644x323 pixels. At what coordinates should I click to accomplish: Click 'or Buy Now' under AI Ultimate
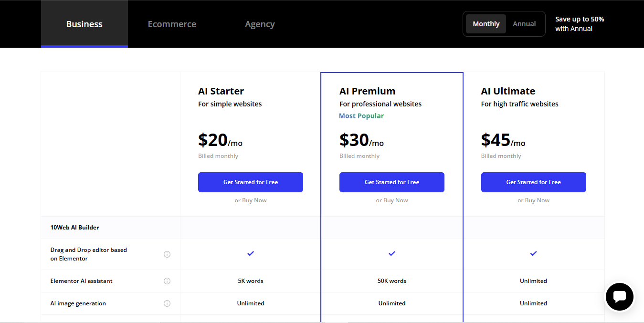pos(533,200)
